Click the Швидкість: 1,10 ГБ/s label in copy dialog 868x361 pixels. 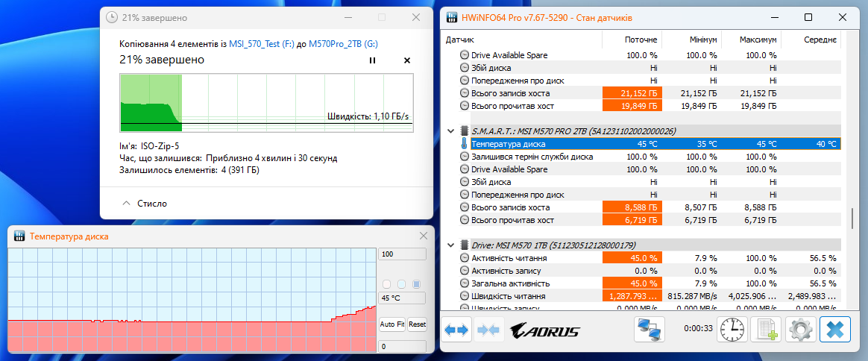tap(369, 116)
